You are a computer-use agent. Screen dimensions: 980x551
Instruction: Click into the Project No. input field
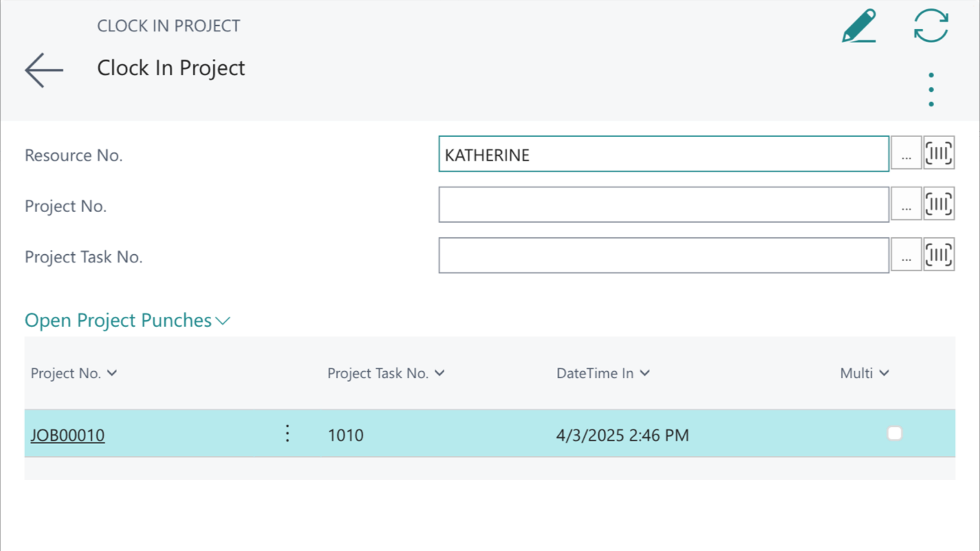[x=663, y=205]
